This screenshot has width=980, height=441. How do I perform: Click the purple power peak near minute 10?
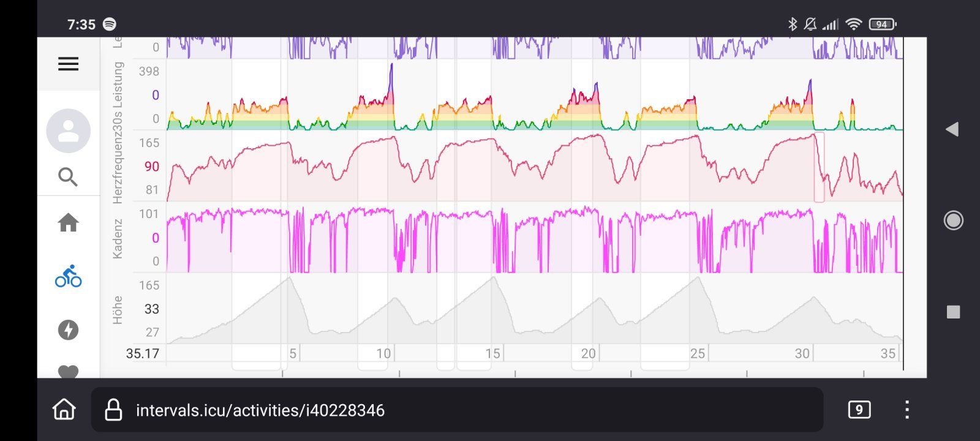tap(391, 77)
